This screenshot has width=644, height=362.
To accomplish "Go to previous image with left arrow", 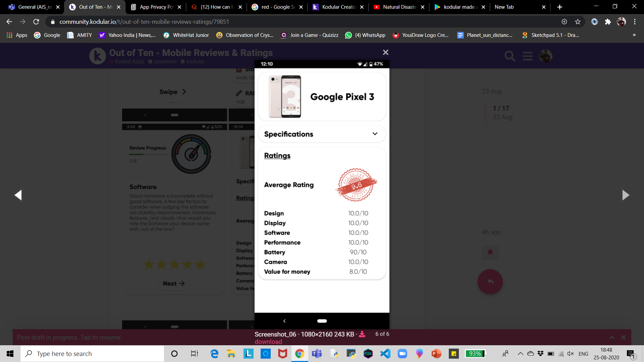I will pyautogui.click(x=18, y=195).
